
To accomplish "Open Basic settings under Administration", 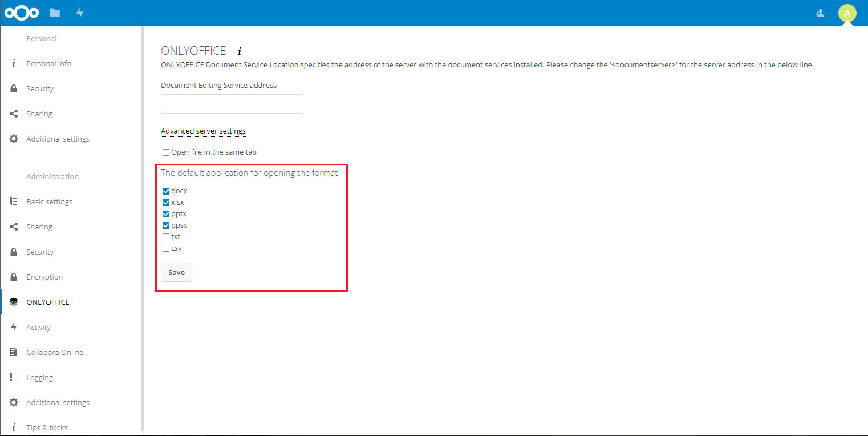I will 49,201.
